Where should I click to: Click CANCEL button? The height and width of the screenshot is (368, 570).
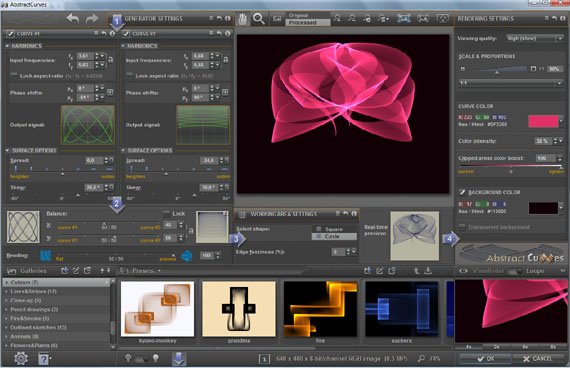click(x=538, y=359)
